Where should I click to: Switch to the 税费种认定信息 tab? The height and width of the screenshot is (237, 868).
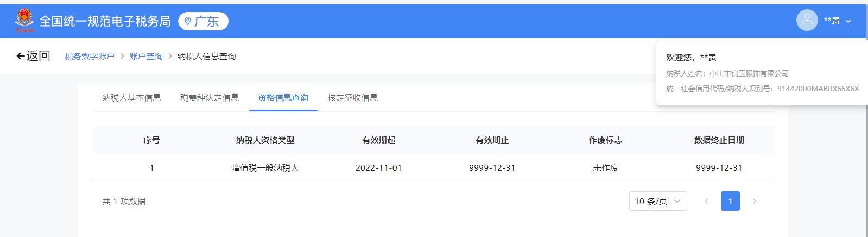(209, 98)
